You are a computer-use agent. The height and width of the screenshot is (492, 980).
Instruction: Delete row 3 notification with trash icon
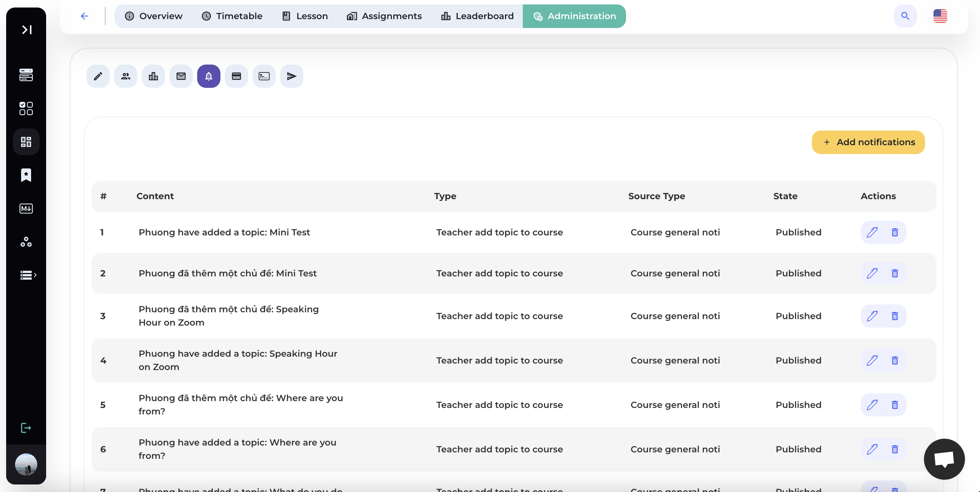coord(895,316)
